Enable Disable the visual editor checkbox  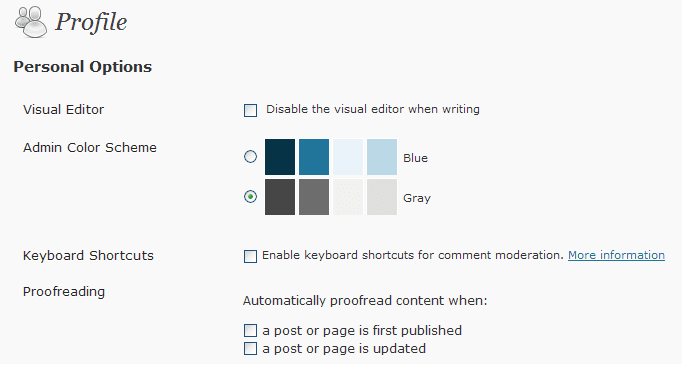pos(251,111)
